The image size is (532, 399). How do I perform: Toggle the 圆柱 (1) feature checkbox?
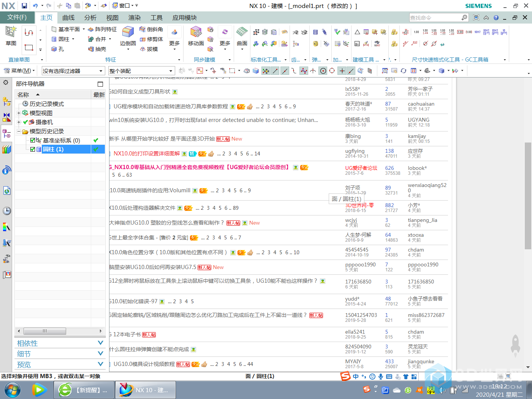(x=33, y=149)
